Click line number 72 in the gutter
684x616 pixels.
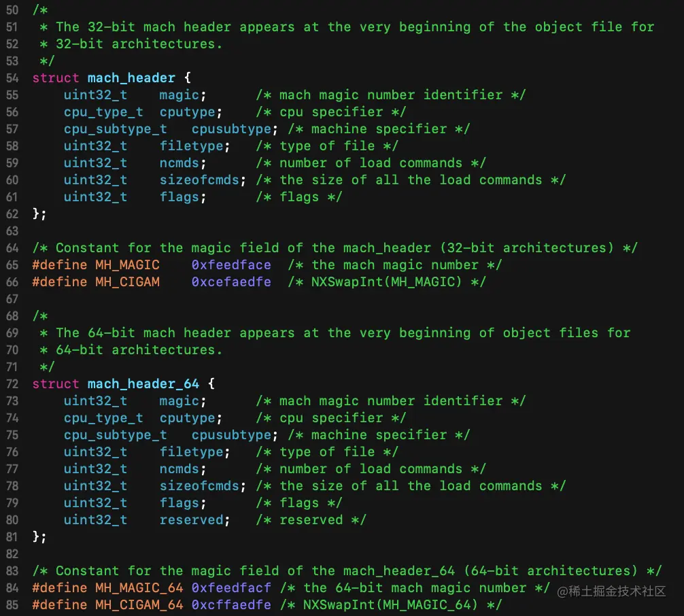tap(12, 384)
